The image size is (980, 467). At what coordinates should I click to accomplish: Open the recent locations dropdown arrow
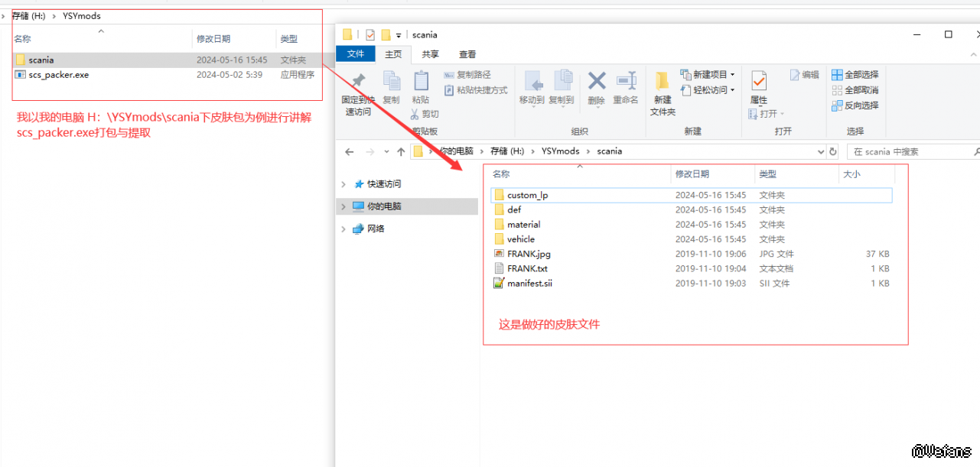point(386,152)
